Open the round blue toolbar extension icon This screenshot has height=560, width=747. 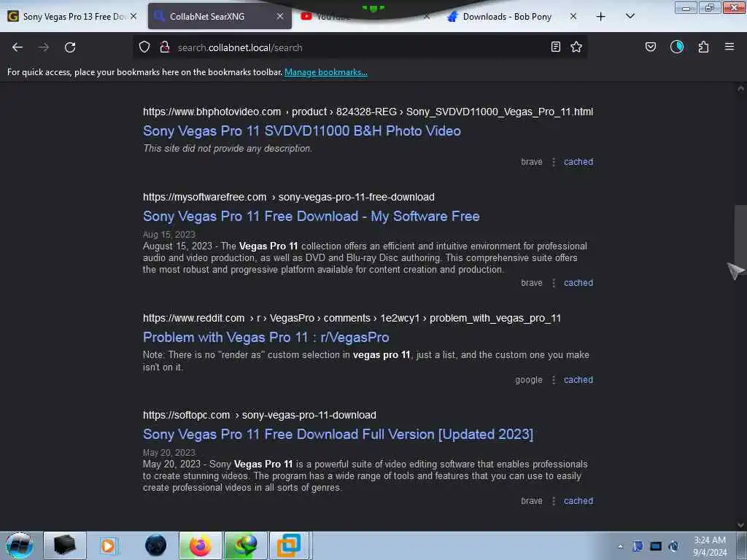tap(677, 47)
